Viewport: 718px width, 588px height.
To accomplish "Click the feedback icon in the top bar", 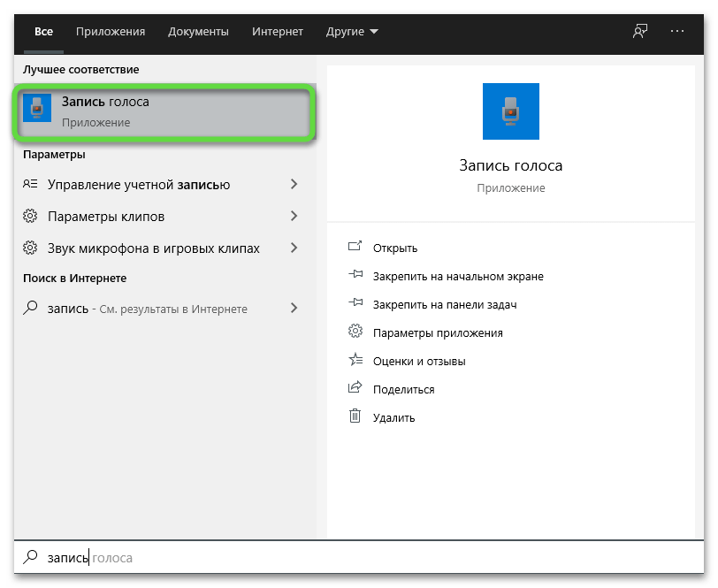I will tap(640, 31).
